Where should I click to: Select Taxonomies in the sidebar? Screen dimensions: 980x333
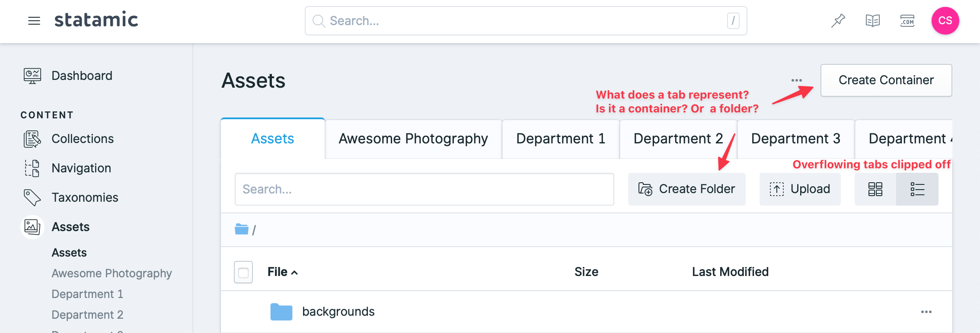[x=85, y=197]
